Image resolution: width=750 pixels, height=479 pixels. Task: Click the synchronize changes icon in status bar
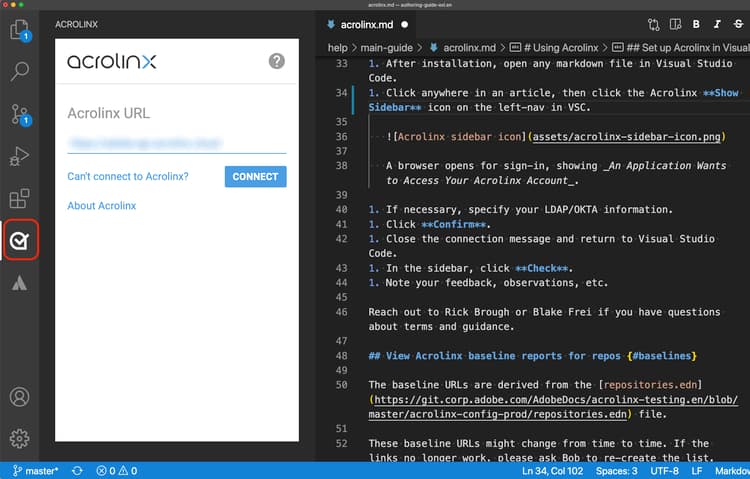click(77, 471)
